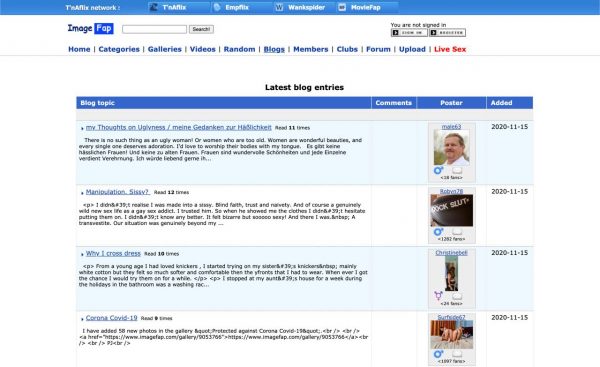Open the Blogs navigation item
The image size is (600, 367).
[274, 49]
